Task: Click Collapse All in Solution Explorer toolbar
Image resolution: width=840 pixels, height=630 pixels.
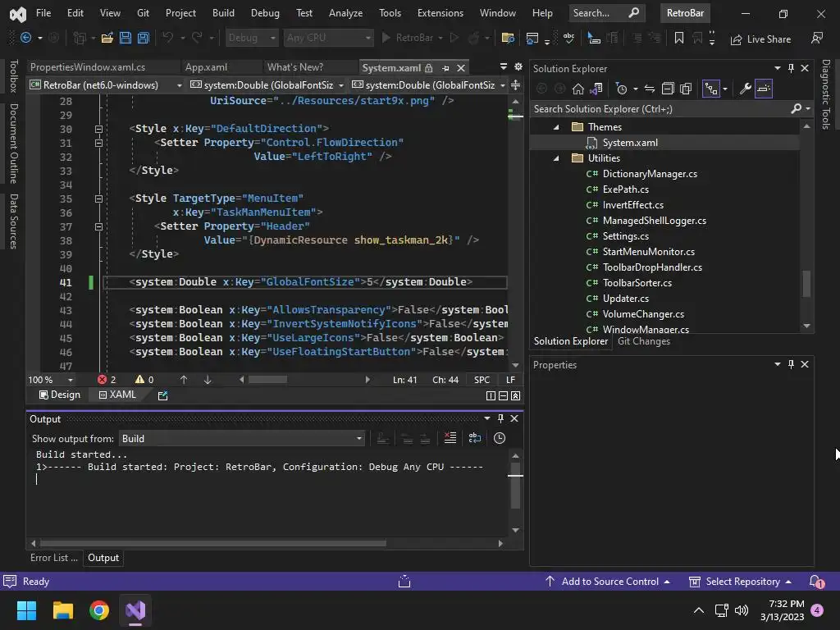Action: (x=668, y=89)
